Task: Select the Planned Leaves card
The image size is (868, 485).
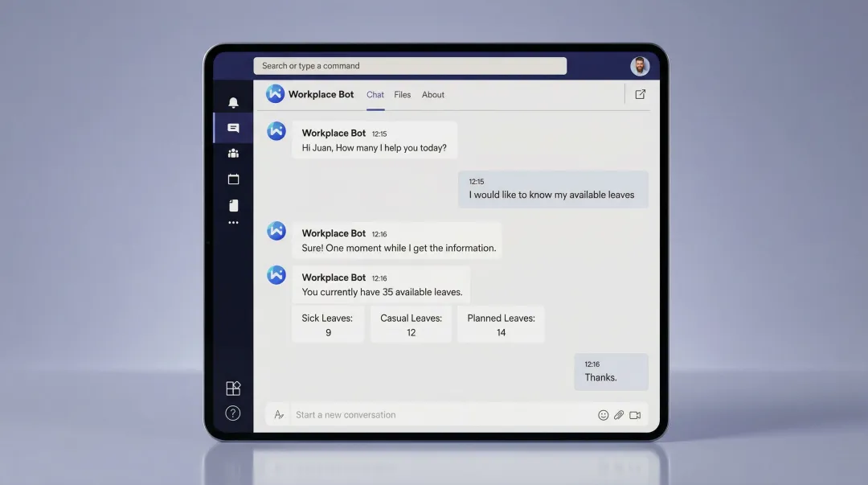Action: pyautogui.click(x=501, y=324)
